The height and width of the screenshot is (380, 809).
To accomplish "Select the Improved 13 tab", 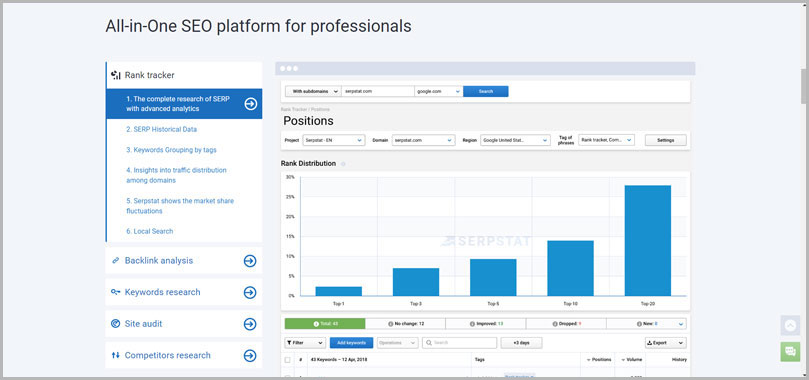I will (486, 324).
